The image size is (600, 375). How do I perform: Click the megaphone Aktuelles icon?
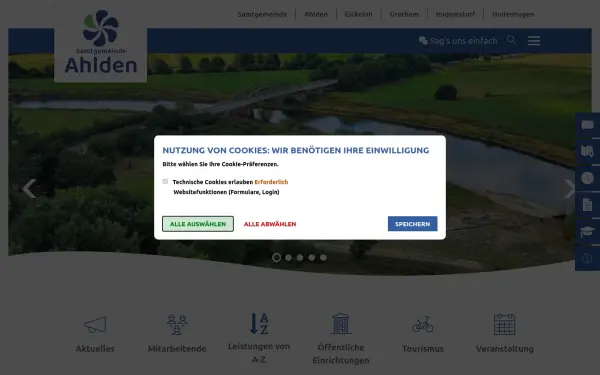coord(95,324)
